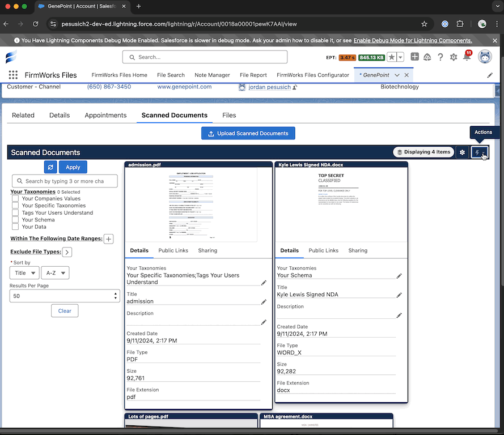Viewport: 504px width, 435px height.
Task: Click the global Search field
Action: [205, 57]
